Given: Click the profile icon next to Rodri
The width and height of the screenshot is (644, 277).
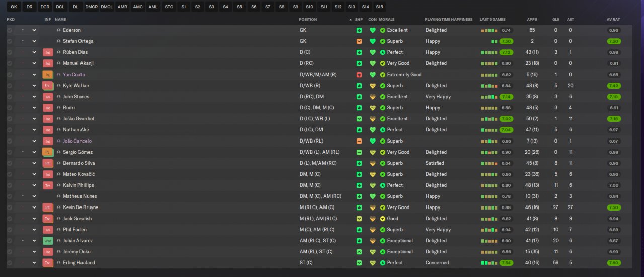Looking at the screenshot, I should pyautogui.click(x=58, y=108).
